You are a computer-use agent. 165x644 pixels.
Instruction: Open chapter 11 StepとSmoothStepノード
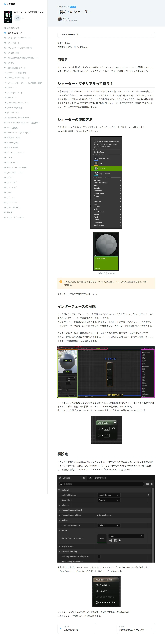click(x=17, y=78)
